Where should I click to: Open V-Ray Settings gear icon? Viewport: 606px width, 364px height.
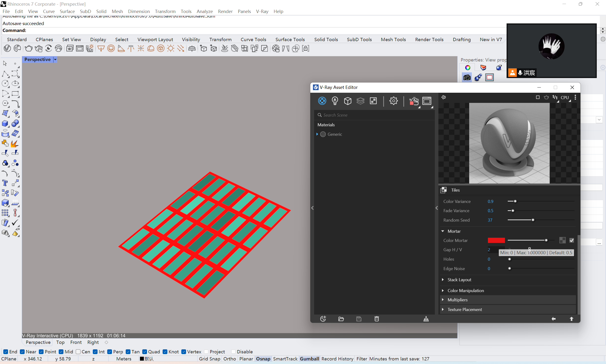(x=393, y=101)
